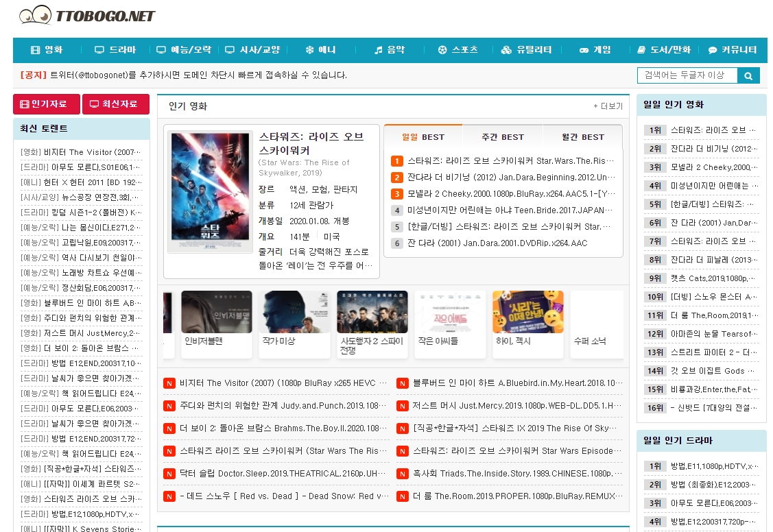Open [드라마] 킹덤 시즌1-2 torrent entry
The height and width of the screenshot is (532, 773).
(82, 213)
